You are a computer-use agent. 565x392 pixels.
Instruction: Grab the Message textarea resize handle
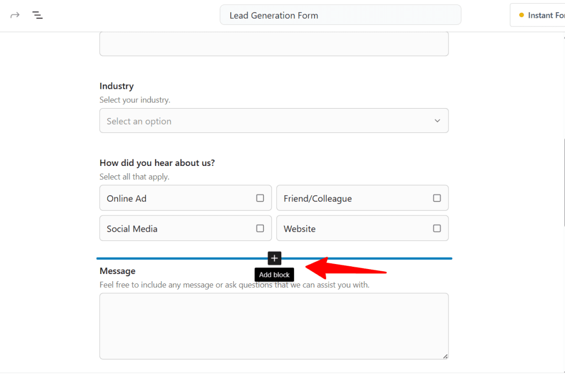[445, 356]
